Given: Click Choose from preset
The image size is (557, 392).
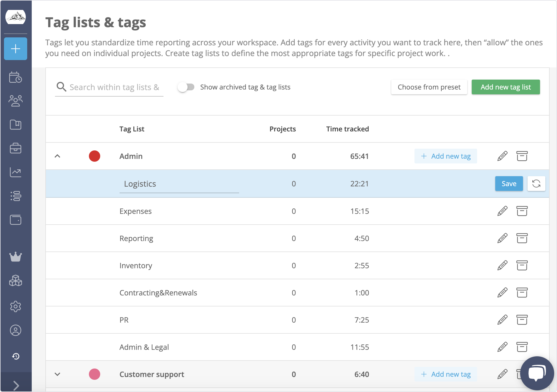Looking at the screenshot, I should (429, 87).
